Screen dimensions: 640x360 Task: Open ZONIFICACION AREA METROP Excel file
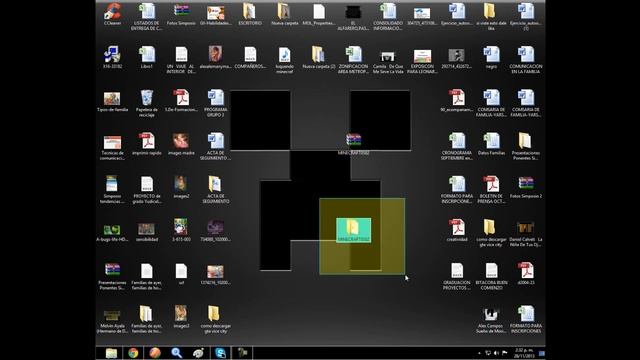click(x=353, y=60)
